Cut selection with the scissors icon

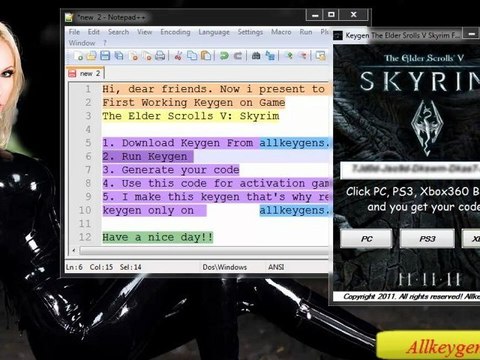tap(178, 56)
